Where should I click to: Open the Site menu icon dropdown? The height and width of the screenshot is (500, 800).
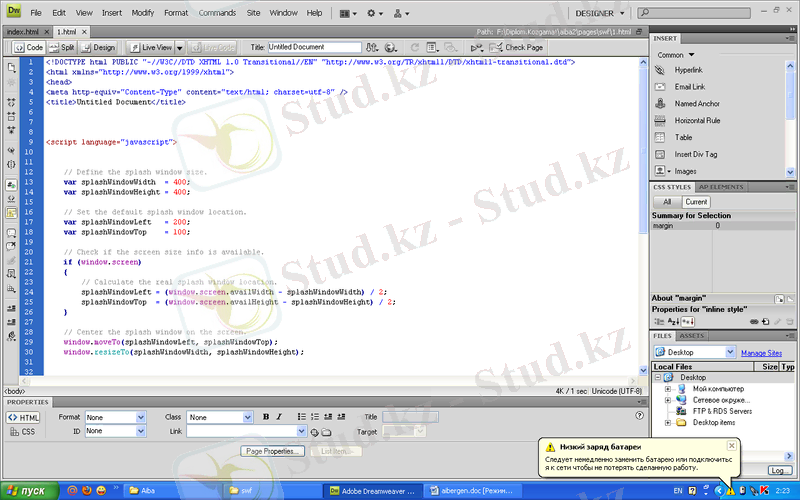point(401,13)
